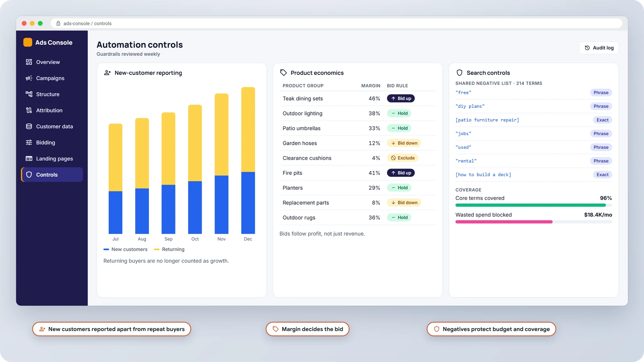Open the Audit log
The width and height of the screenshot is (644, 362).
599,48
